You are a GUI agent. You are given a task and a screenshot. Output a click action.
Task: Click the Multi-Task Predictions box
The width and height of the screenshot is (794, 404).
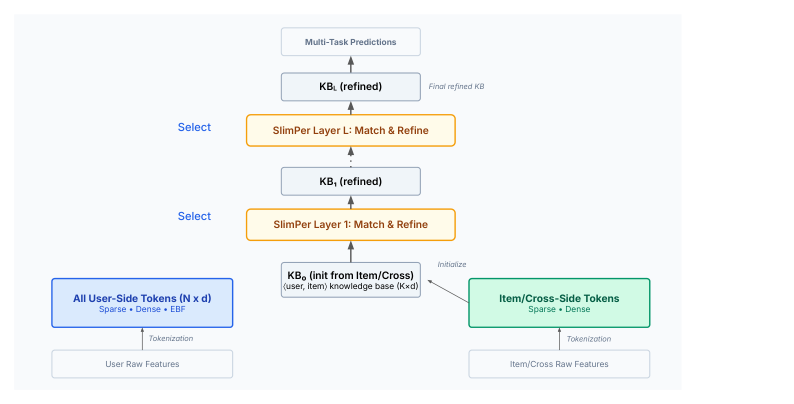tap(350, 42)
